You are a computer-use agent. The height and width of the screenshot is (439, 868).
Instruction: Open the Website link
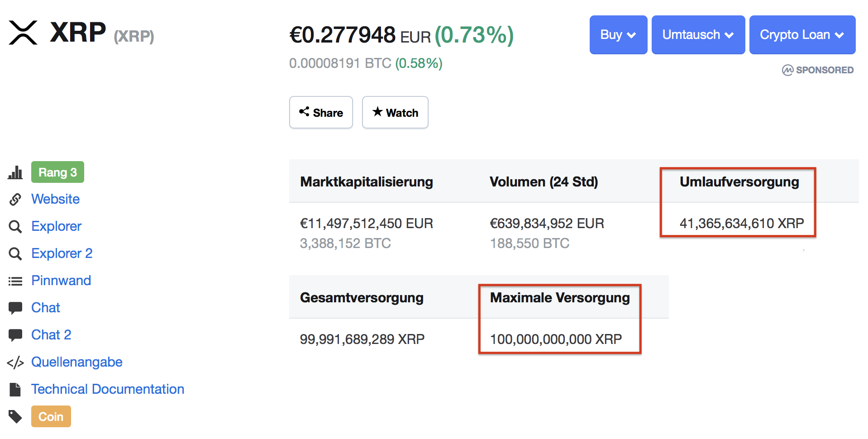pos(55,199)
